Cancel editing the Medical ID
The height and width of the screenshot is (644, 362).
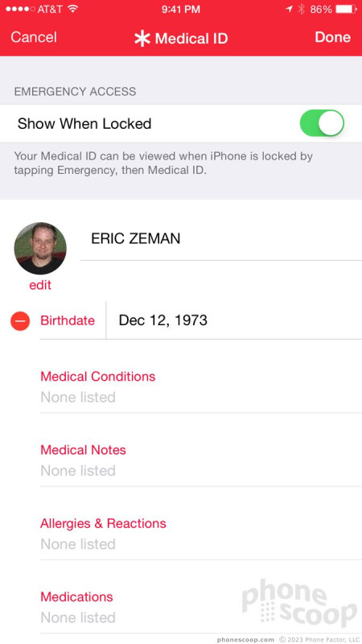[34, 37]
